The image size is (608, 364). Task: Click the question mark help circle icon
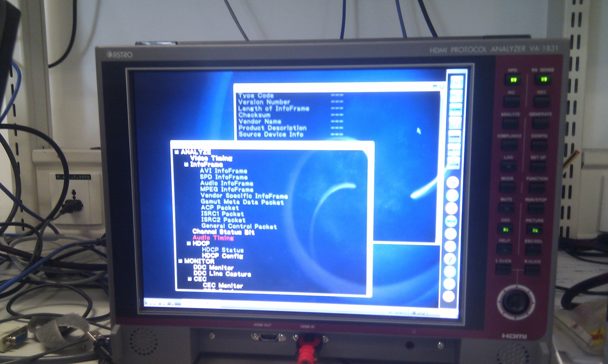tap(450, 259)
